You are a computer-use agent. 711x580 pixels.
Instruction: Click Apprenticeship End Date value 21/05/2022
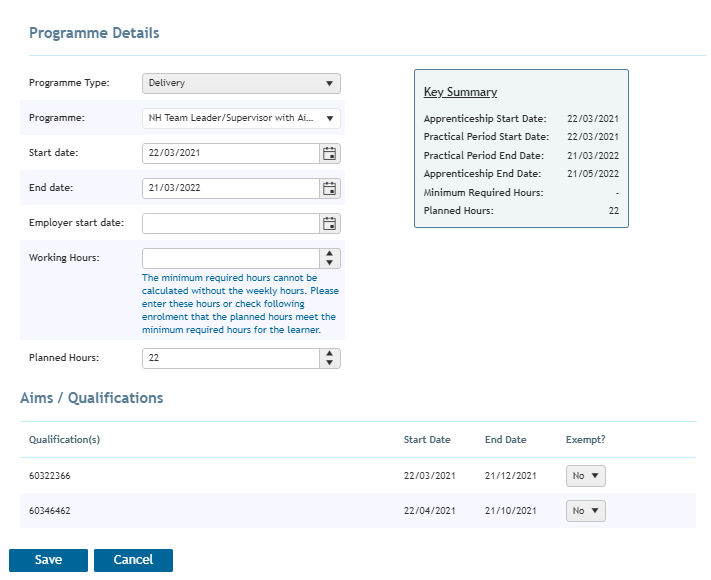593,174
